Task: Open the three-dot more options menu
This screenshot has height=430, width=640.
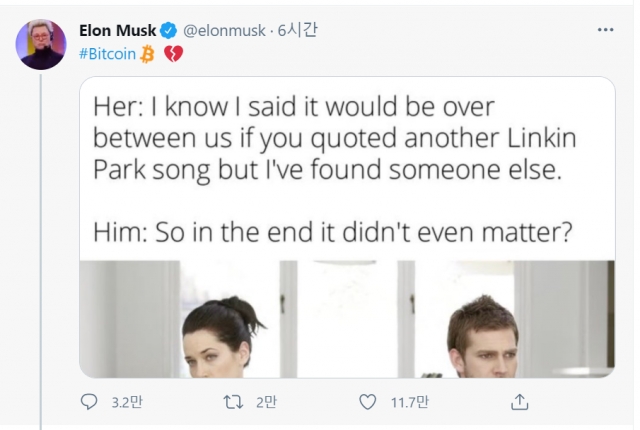Action: (x=605, y=29)
